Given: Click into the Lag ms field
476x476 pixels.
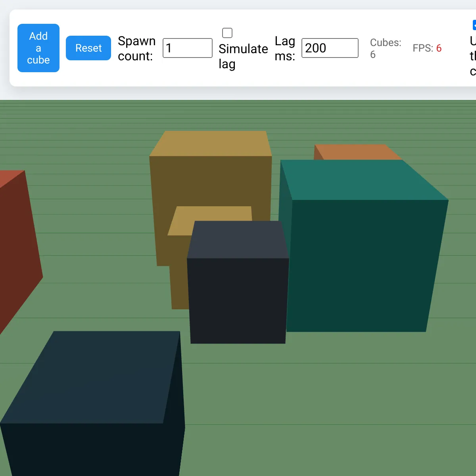Looking at the screenshot, I should tap(330, 48).
